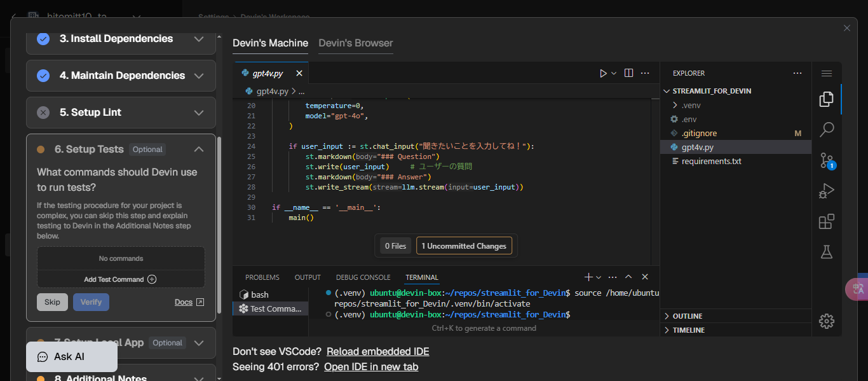Split the editor using the split icon

point(628,73)
